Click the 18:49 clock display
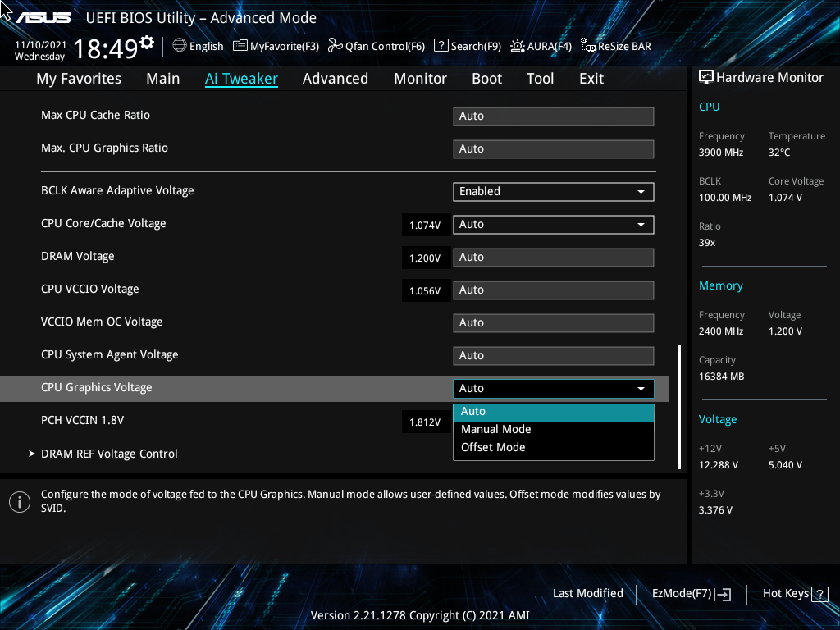Image resolution: width=840 pixels, height=630 pixels. [x=106, y=48]
